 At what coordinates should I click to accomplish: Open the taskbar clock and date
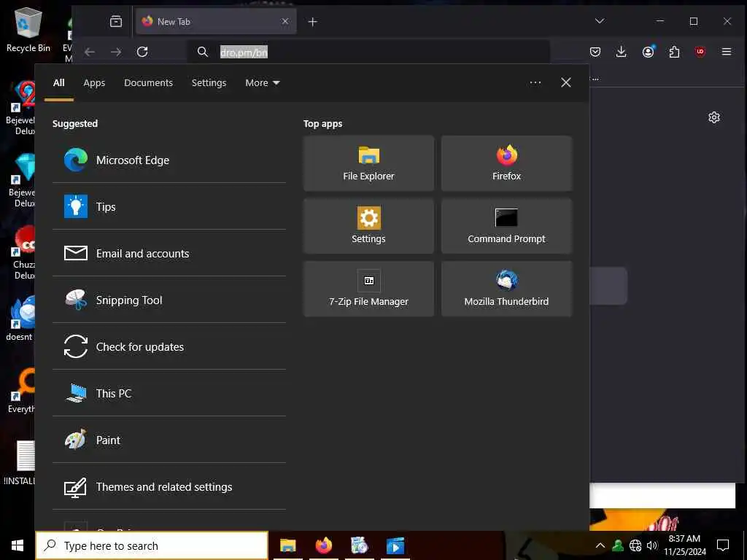[x=684, y=545]
